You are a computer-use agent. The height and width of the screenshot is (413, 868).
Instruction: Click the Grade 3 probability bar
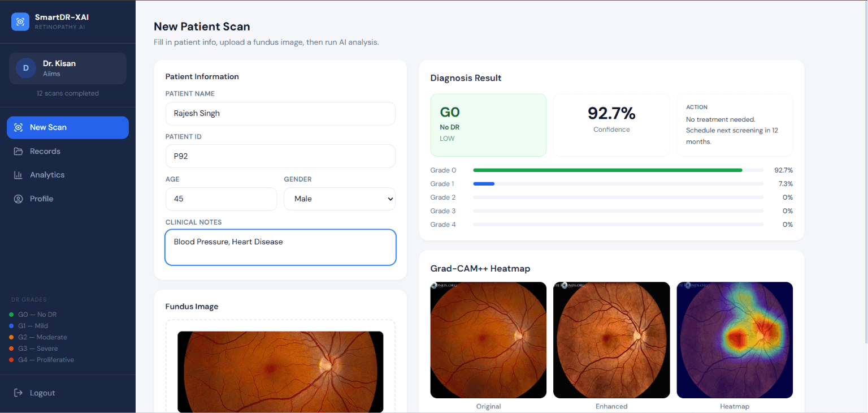pyautogui.click(x=618, y=211)
